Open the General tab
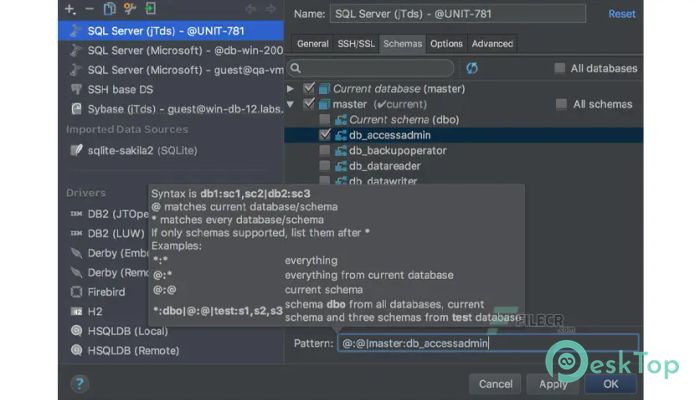Screen dimensions: 700x400 [x=312, y=44]
